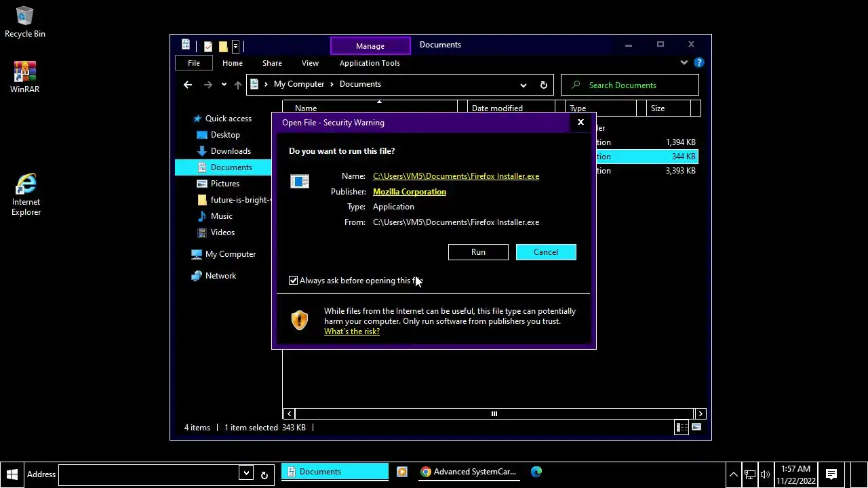Click the volume speaker tray icon
Image resolution: width=868 pixels, height=488 pixels.
pos(766,474)
